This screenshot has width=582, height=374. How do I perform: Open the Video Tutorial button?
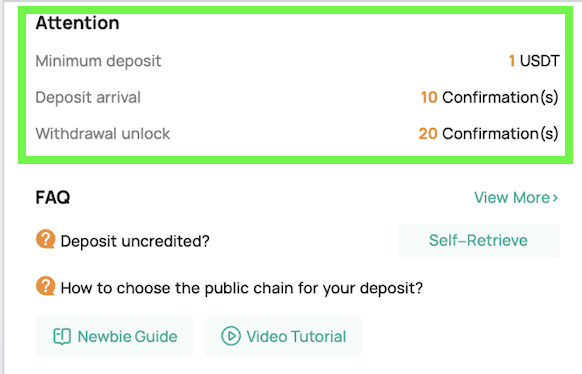(284, 337)
